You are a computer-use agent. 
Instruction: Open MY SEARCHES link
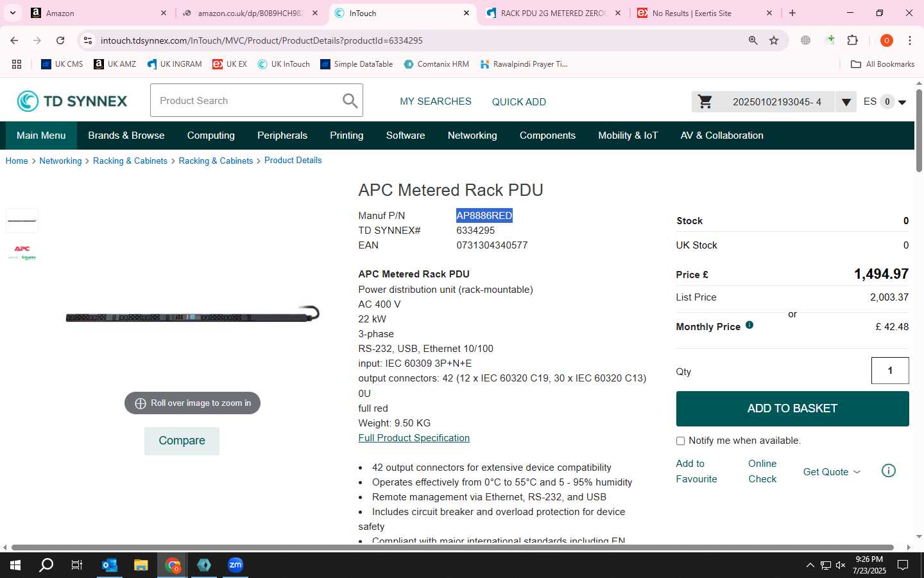pos(436,101)
